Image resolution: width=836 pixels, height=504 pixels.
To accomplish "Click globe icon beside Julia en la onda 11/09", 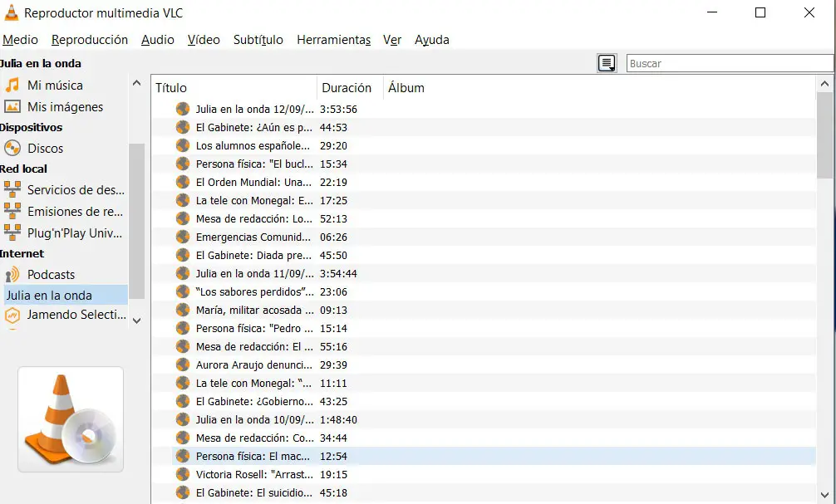I will point(183,273).
